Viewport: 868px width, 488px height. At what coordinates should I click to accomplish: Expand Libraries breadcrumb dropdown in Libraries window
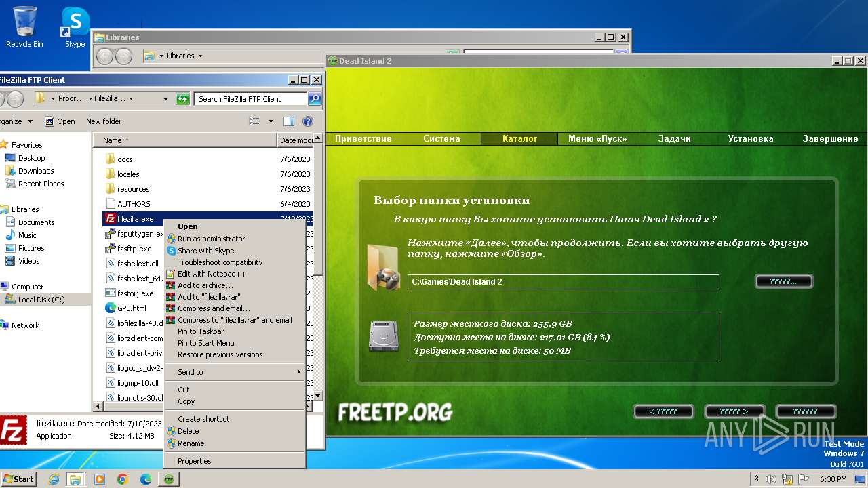(x=200, y=56)
